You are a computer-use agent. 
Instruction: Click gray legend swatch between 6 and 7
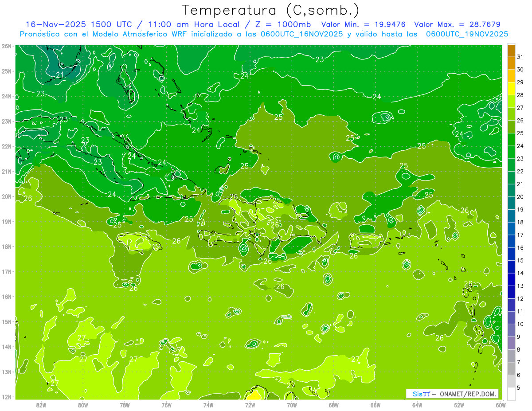pos(511,368)
